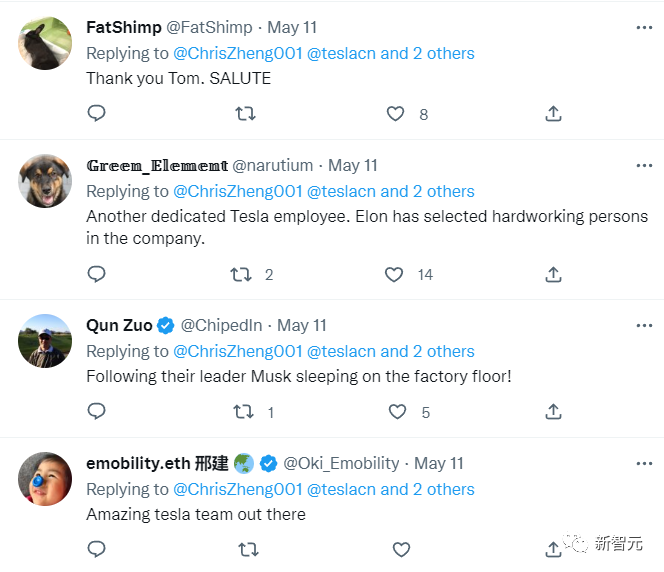Like FatShimp's tweet with 8 likes
The image size is (664, 572).
tap(396, 114)
